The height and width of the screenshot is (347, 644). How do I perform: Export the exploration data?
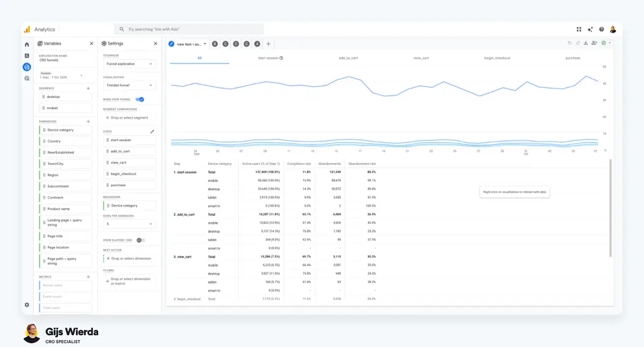point(586,43)
